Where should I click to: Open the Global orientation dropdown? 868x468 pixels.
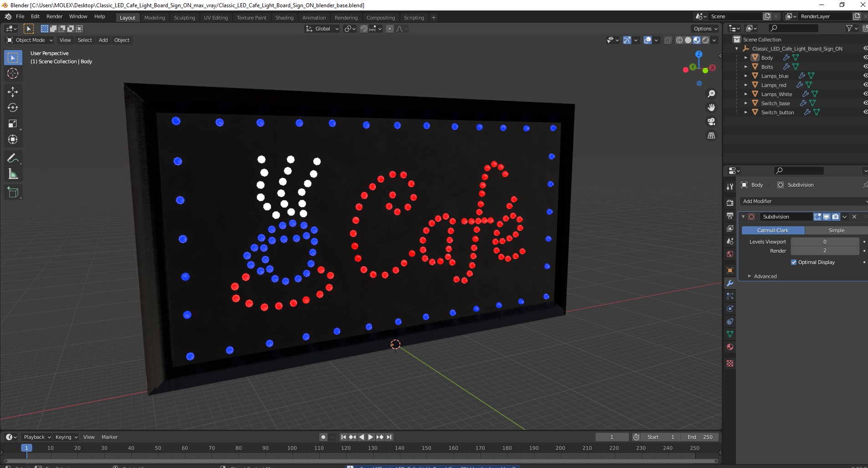[x=322, y=29]
